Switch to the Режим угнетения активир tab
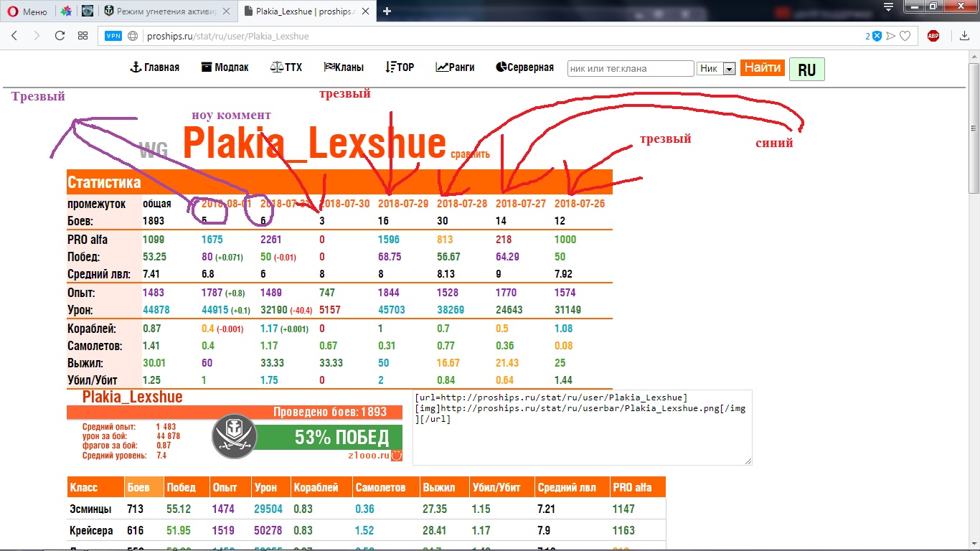The height and width of the screenshot is (551, 980). point(166,11)
